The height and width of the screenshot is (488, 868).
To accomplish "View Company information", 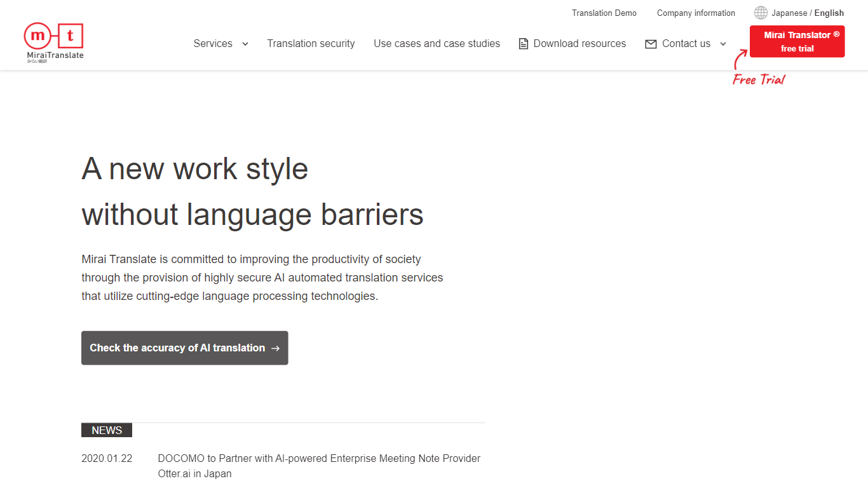I will 696,13.
